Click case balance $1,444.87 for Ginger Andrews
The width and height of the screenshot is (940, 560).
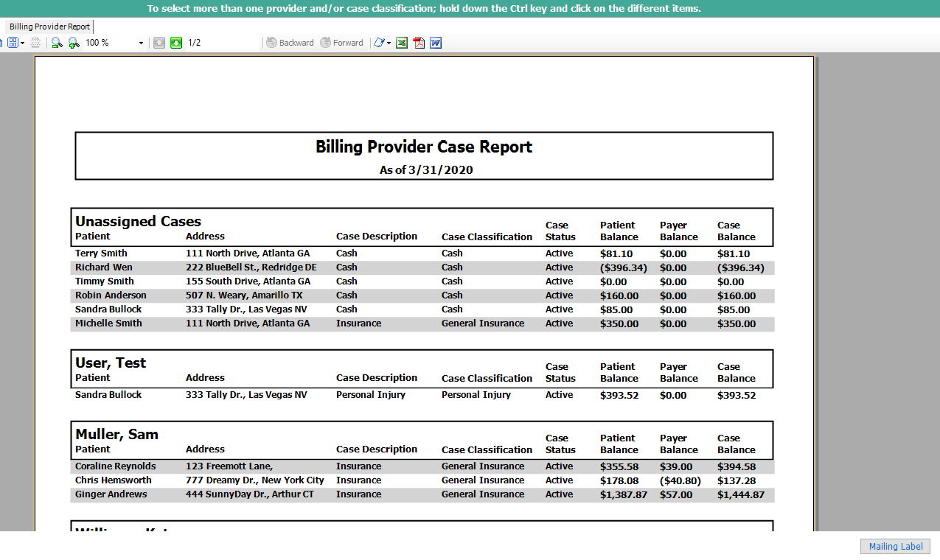[x=741, y=494]
